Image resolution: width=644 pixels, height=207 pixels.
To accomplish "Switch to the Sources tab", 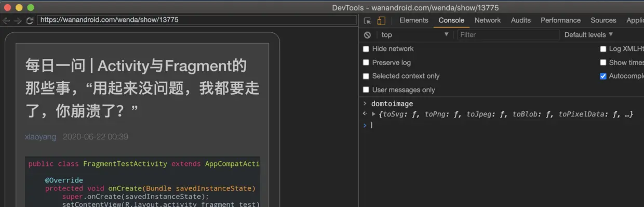I will click(603, 20).
